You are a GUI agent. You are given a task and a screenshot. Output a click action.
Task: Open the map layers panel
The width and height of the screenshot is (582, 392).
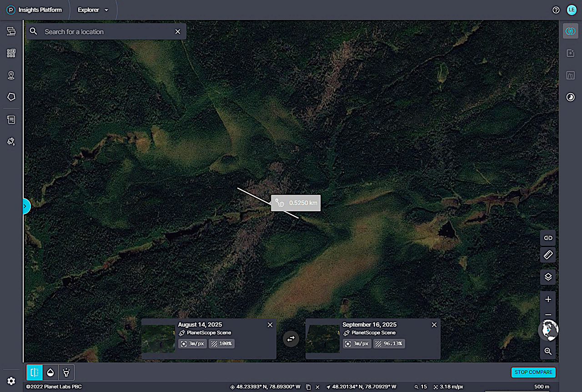(x=548, y=277)
